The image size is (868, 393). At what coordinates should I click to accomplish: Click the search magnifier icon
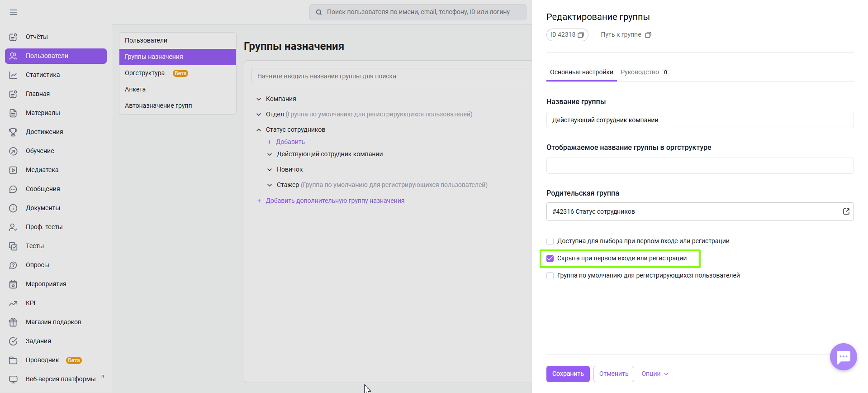319,12
